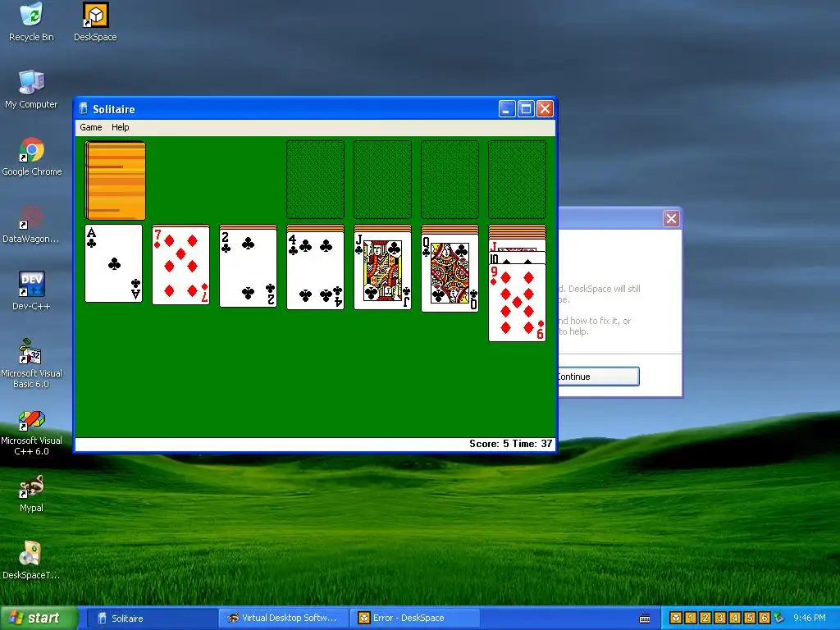Click the fourth empty foundation slot
The image size is (840, 630).
[x=517, y=180]
